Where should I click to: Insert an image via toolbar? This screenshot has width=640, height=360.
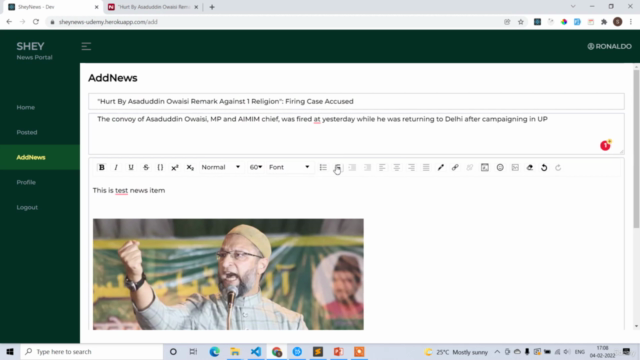point(515,167)
